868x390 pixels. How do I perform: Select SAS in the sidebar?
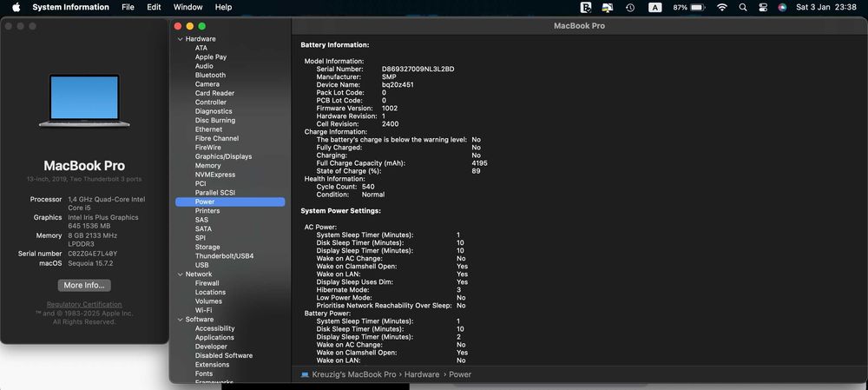pos(201,220)
